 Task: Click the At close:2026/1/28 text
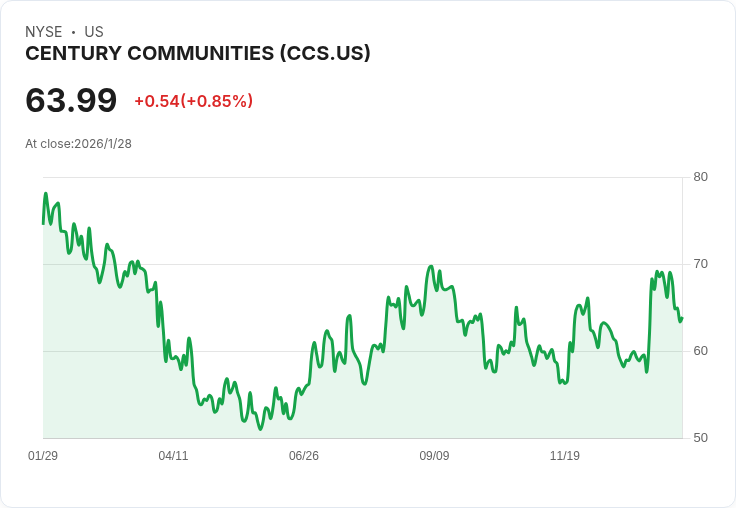[78, 144]
